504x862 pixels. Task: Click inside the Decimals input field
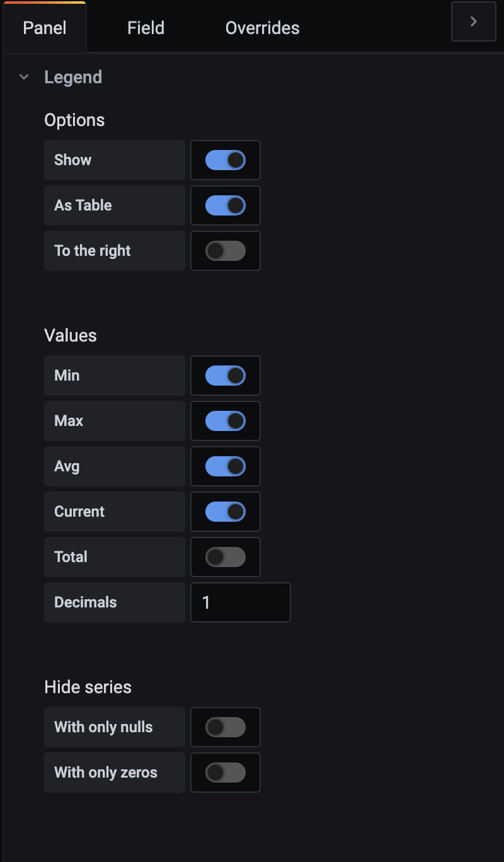(241, 602)
